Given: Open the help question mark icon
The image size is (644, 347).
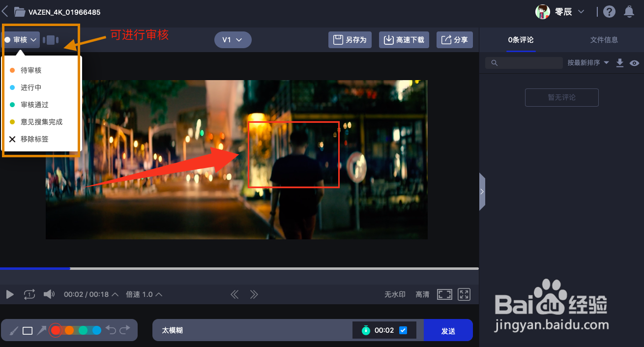Looking at the screenshot, I should [x=609, y=11].
